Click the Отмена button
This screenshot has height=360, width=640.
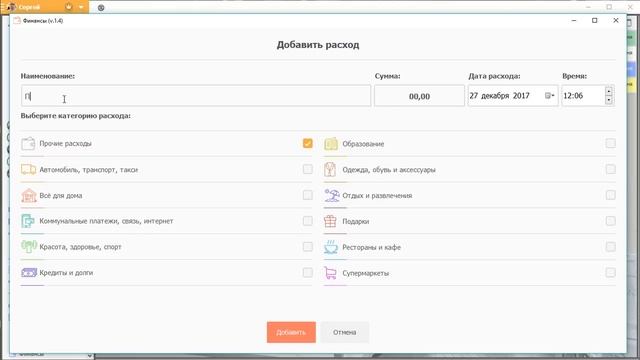tap(344, 332)
